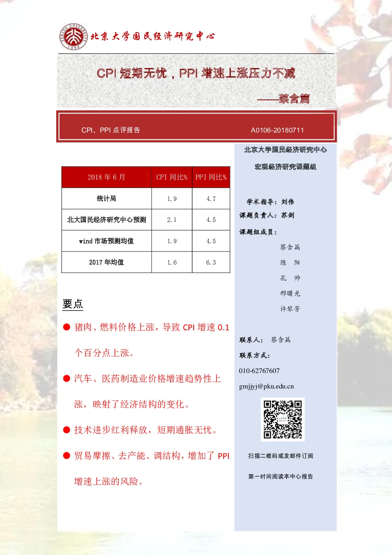The height and width of the screenshot is (555, 392).
Task: Click PPI value 4.5 in wind row
Action: 211,241
